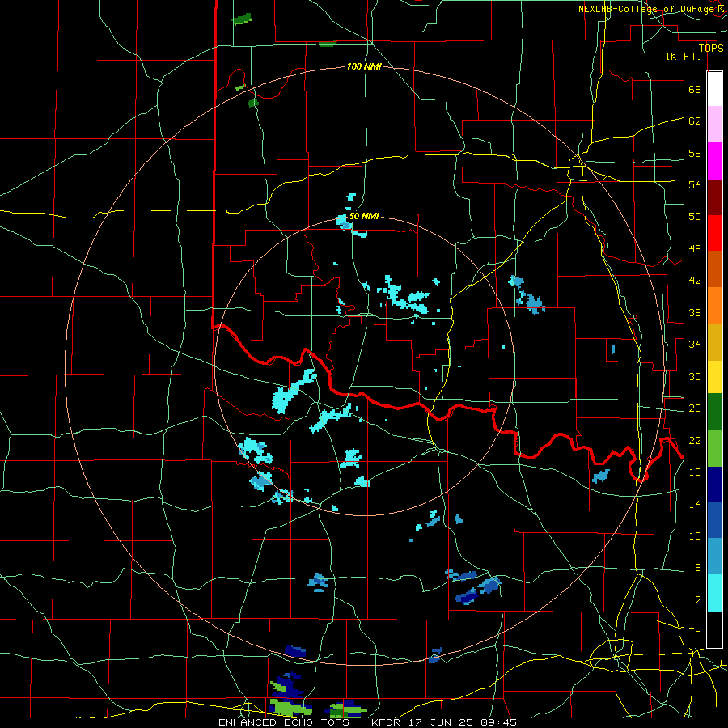Click the '100 NMI' range ring label
Screen dimensions: 728x728
(x=364, y=66)
